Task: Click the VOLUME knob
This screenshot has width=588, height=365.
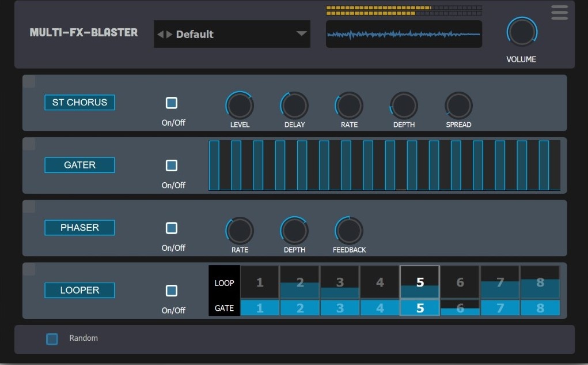Action: point(521,33)
